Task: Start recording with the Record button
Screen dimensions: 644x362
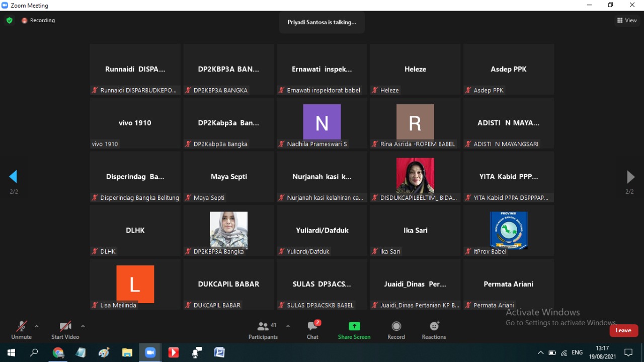Action: point(396,330)
